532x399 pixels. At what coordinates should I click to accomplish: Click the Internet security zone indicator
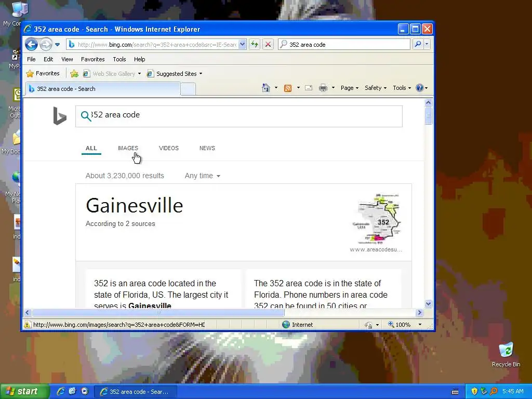point(298,325)
